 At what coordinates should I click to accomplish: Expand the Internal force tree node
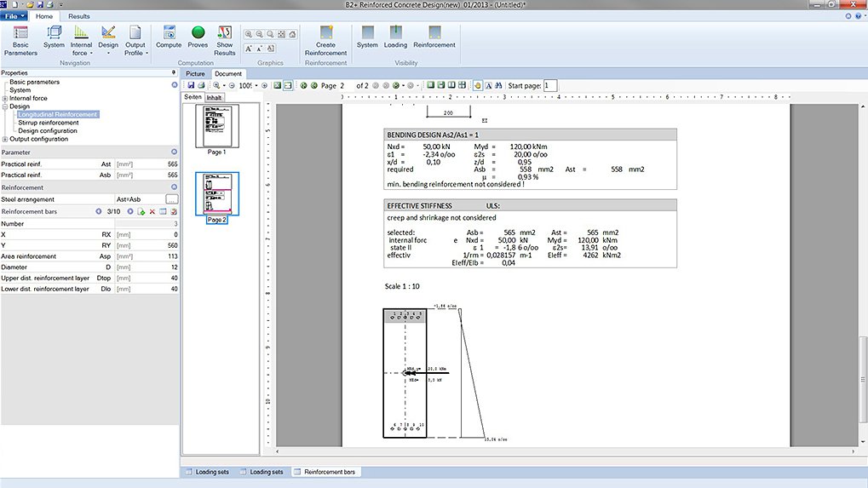pyautogui.click(x=5, y=99)
